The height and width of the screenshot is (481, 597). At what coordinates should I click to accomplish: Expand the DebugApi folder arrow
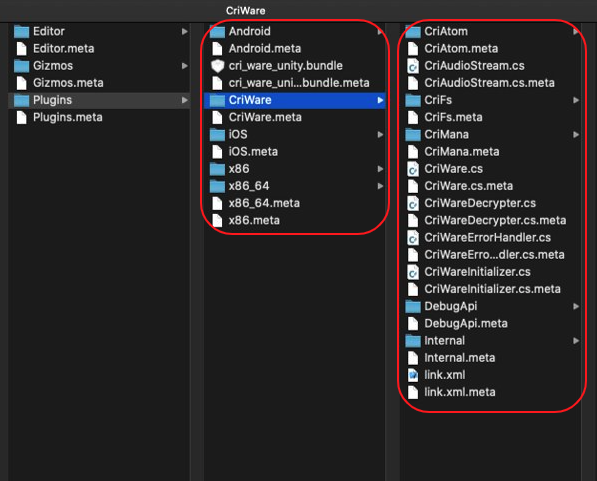pyautogui.click(x=576, y=307)
